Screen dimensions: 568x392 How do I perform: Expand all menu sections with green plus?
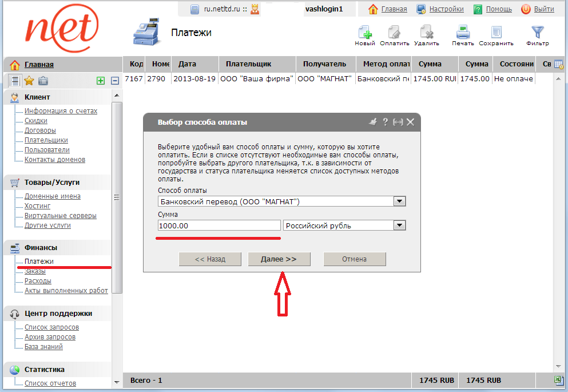(101, 81)
